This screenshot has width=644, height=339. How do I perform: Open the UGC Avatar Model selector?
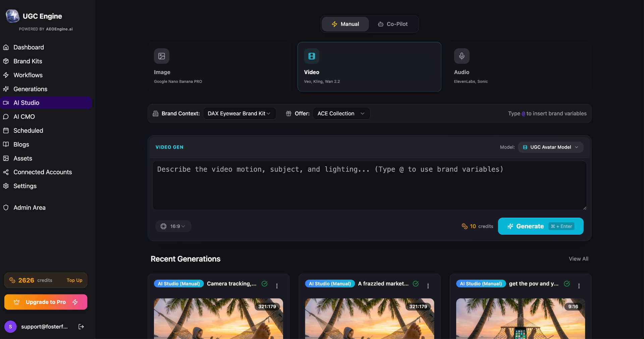(x=550, y=147)
